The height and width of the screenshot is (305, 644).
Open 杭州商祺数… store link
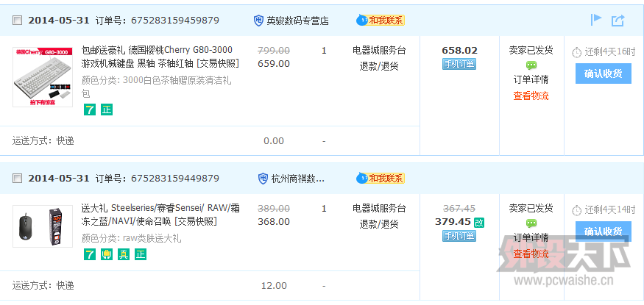(x=298, y=179)
